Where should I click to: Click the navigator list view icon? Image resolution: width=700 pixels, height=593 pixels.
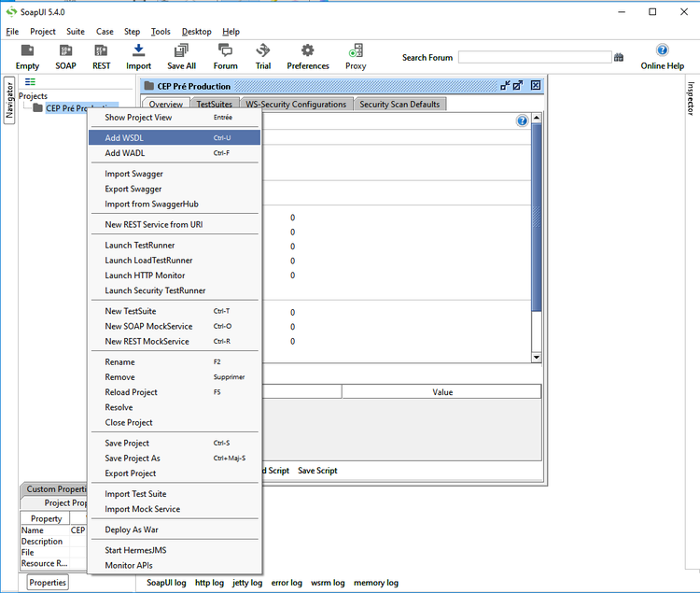coord(30,82)
